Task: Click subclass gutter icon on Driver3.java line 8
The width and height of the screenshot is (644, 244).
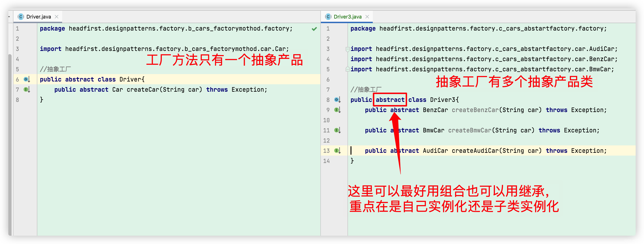Action: pos(338,100)
